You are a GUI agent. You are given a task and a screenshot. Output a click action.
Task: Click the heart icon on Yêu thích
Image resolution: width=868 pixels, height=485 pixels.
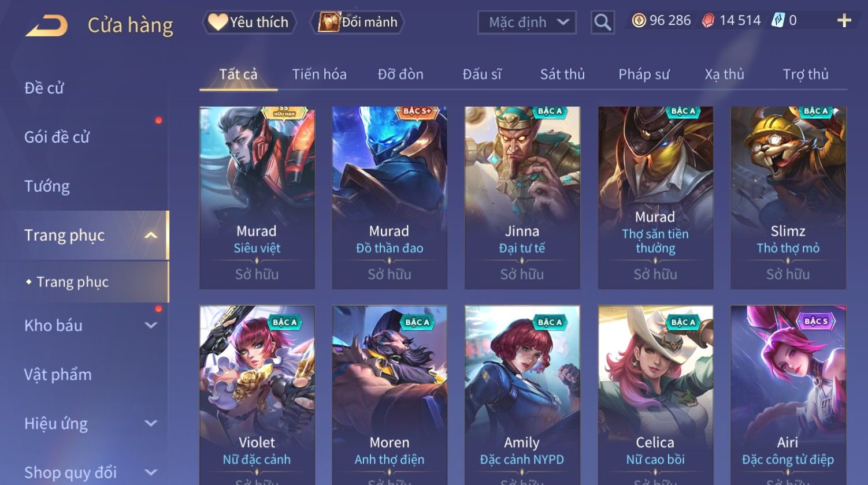pos(218,22)
